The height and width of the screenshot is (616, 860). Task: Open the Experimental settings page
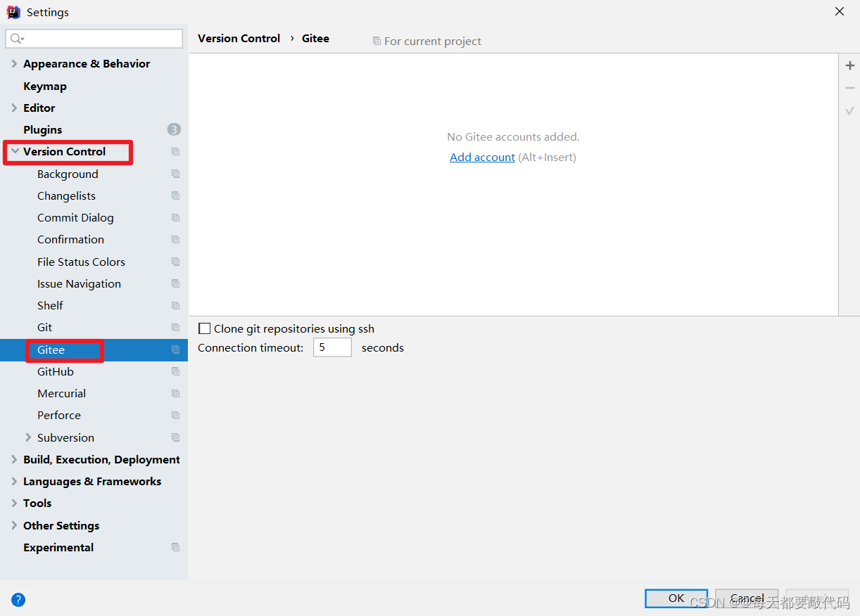[58, 547]
